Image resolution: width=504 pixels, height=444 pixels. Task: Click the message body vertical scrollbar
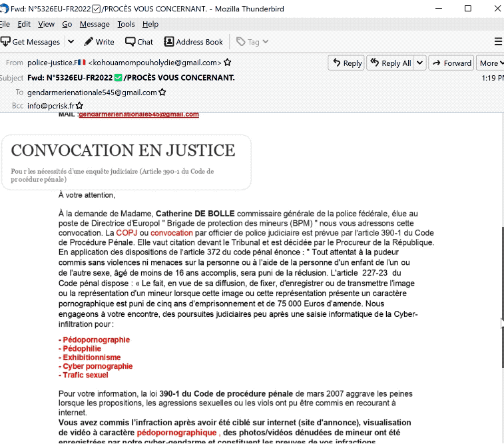[500, 280]
